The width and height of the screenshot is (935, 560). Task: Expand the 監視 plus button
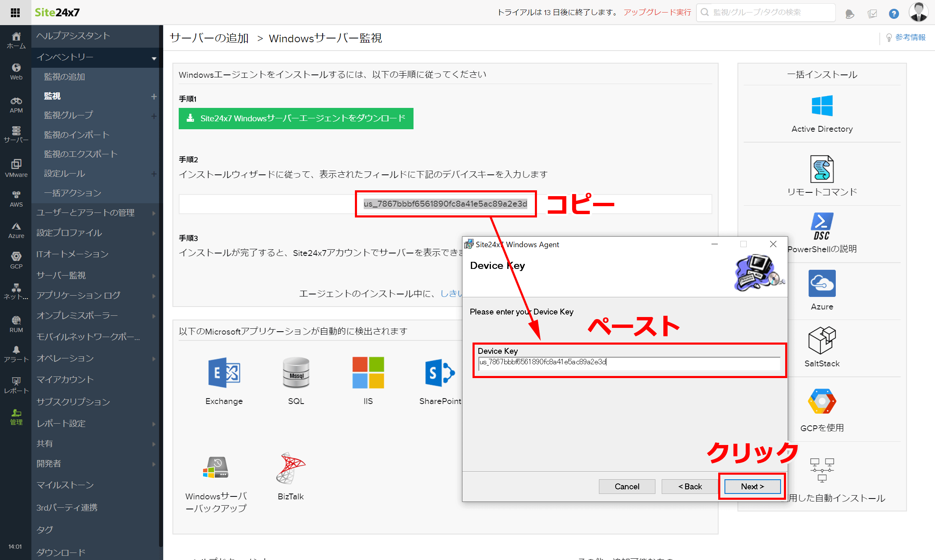tap(154, 97)
